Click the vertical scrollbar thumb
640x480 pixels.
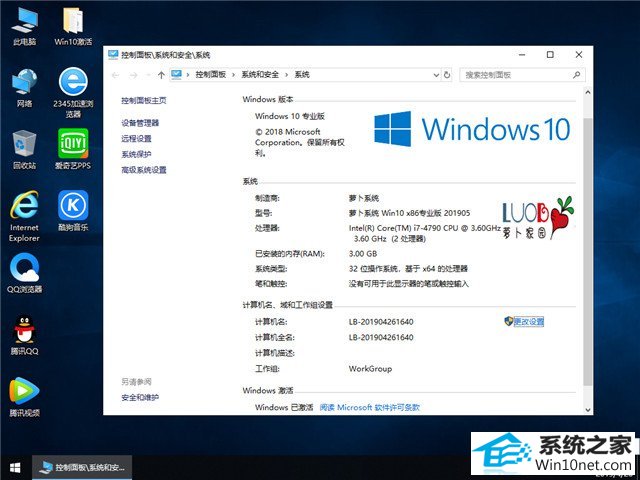(x=588, y=251)
